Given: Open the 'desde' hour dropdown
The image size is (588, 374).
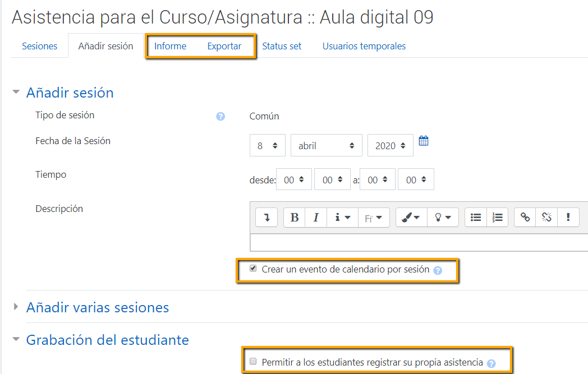Looking at the screenshot, I should click(293, 179).
